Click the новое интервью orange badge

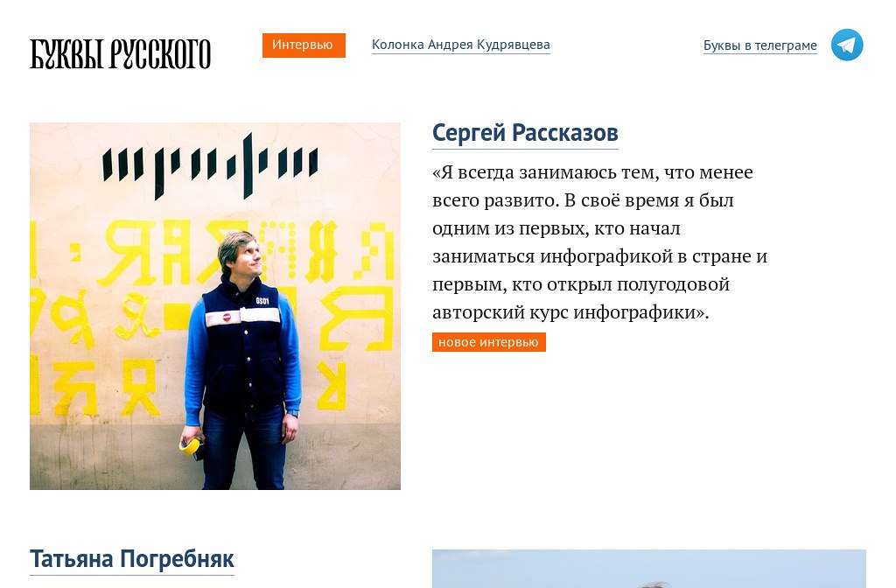coord(488,342)
